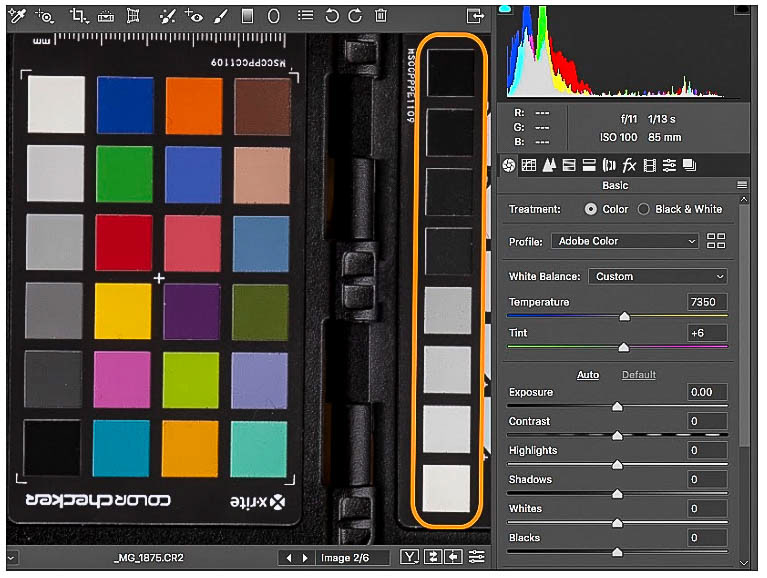Select the Spot Removal tool
Image resolution: width=767 pixels, height=578 pixels.
[x=167, y=16]
